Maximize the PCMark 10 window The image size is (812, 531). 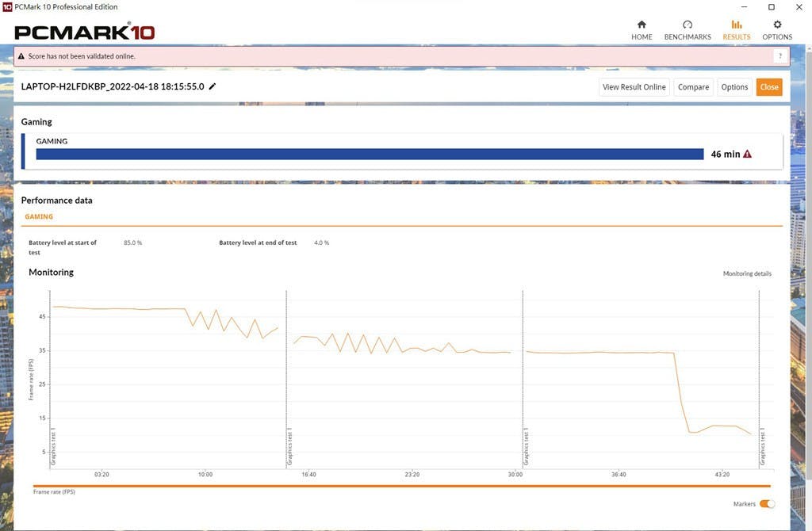[771, 7]
